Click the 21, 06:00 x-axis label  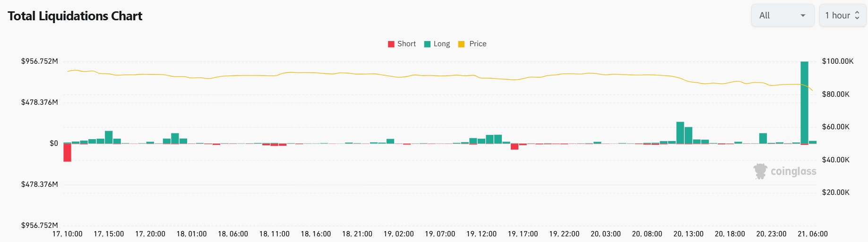coord(812,234)
